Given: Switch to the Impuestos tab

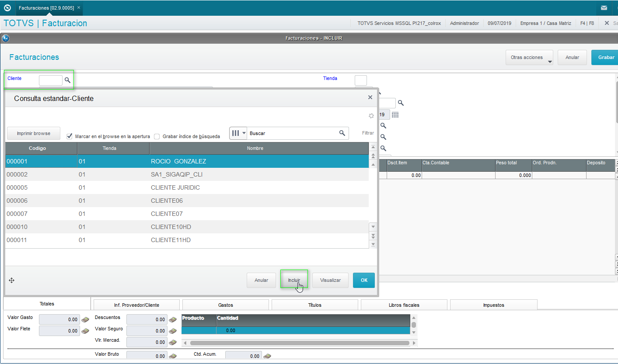Looking at the screenshot, I should pos(493,305).
